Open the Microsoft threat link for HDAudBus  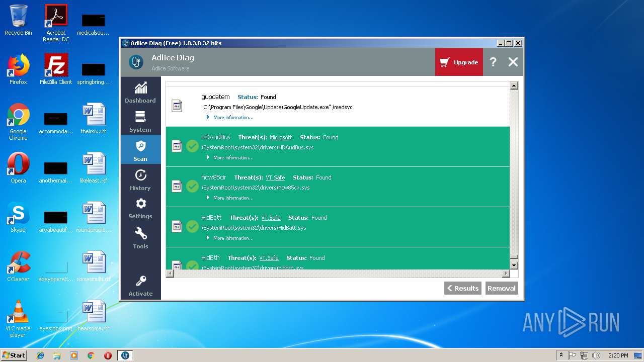[281, 137]
